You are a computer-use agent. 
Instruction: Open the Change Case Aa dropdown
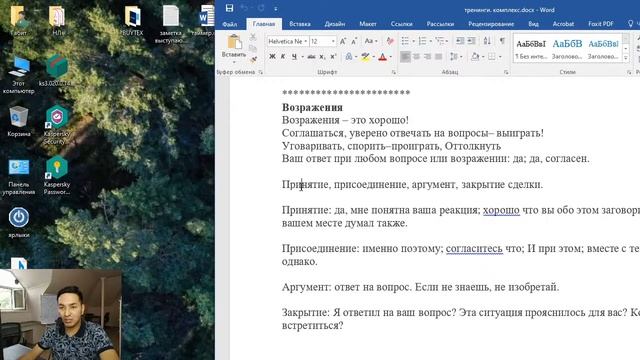(371, 41)
